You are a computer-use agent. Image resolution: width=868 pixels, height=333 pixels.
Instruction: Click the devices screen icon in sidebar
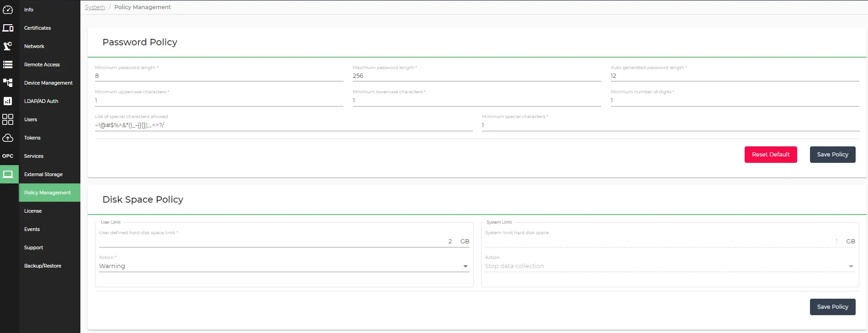click(8, 28)
